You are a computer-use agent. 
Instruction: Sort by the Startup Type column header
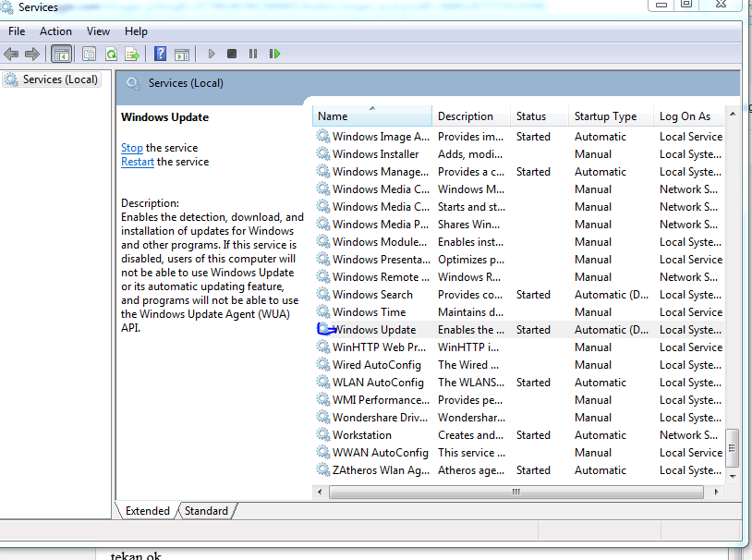click(x=611, y=116)
